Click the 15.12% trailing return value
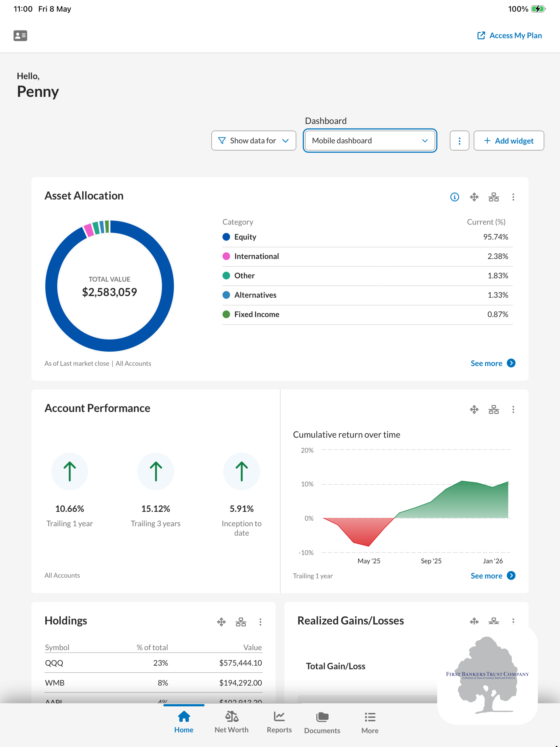This screenshot has height=747, width=560. [x=156, y=509]
